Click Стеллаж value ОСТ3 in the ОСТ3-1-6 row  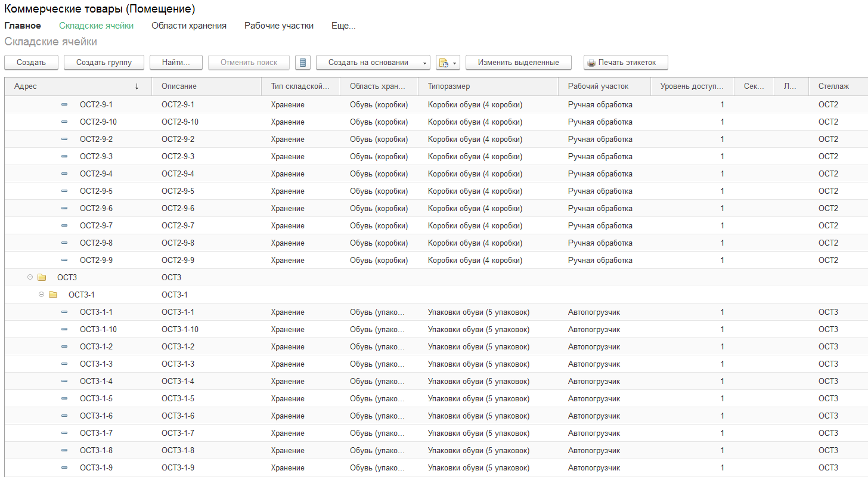point(828,416)
